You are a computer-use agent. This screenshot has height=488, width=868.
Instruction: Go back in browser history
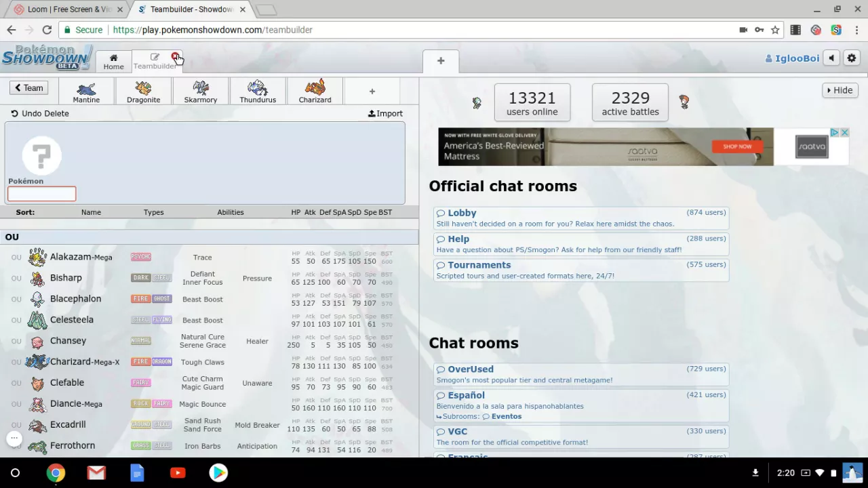pyautogui.click(x=11, y=30)
